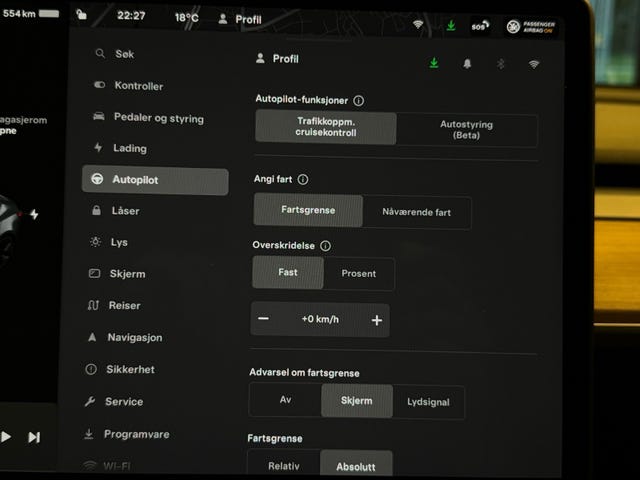Tap the Passenger Airbag indicator
Screen dimensions: 640x480
click(x=531, y=27)
